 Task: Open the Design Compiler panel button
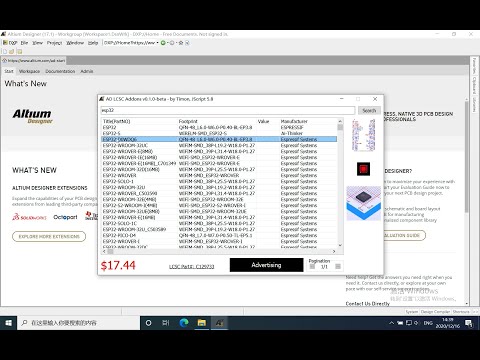(435, 312)
